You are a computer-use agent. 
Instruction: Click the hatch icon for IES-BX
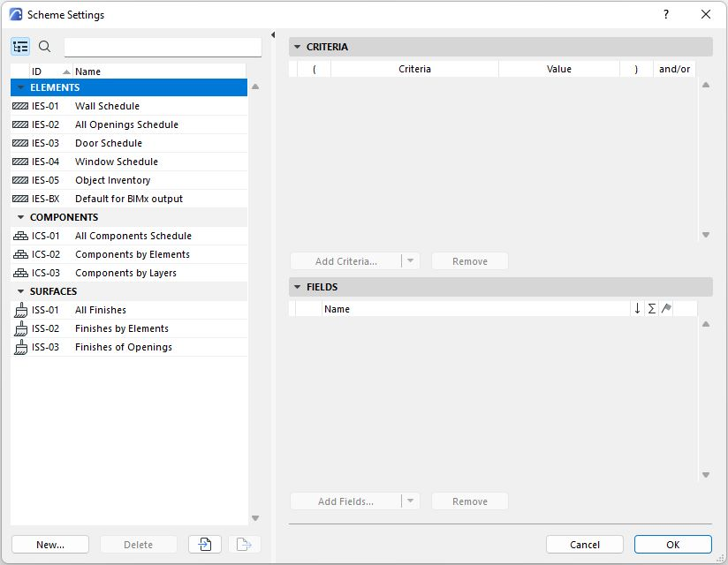20,199
